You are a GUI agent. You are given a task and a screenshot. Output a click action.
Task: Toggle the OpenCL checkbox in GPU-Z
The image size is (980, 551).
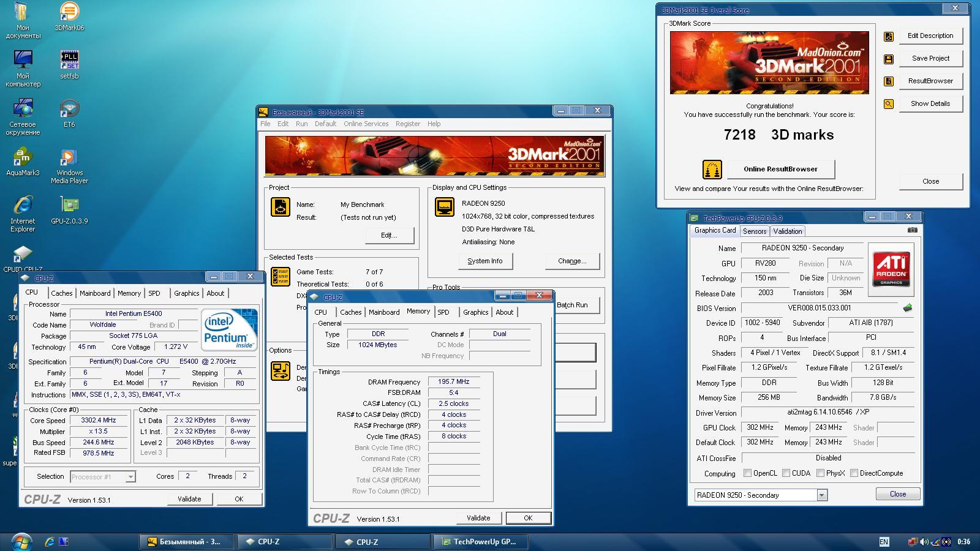click(x=747, y=473)
